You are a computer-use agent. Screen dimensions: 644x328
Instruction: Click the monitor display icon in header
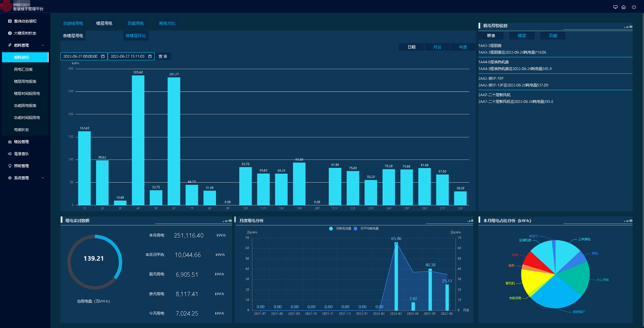point(615,7)
